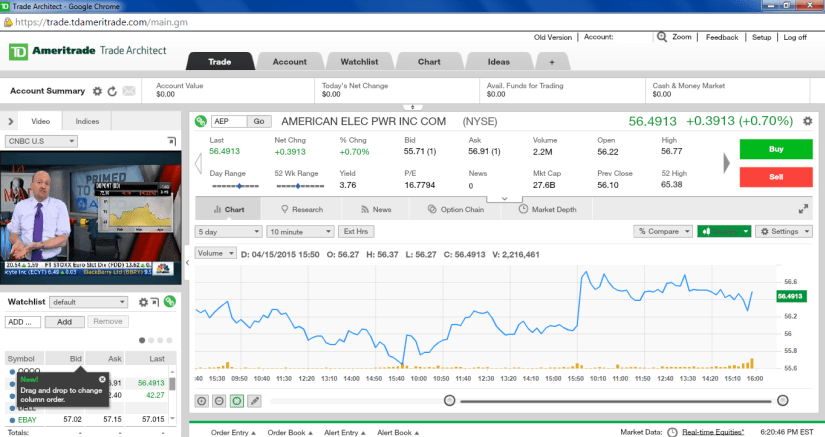
Task: Click the chart range slider right handle
Action: point(783,401)
